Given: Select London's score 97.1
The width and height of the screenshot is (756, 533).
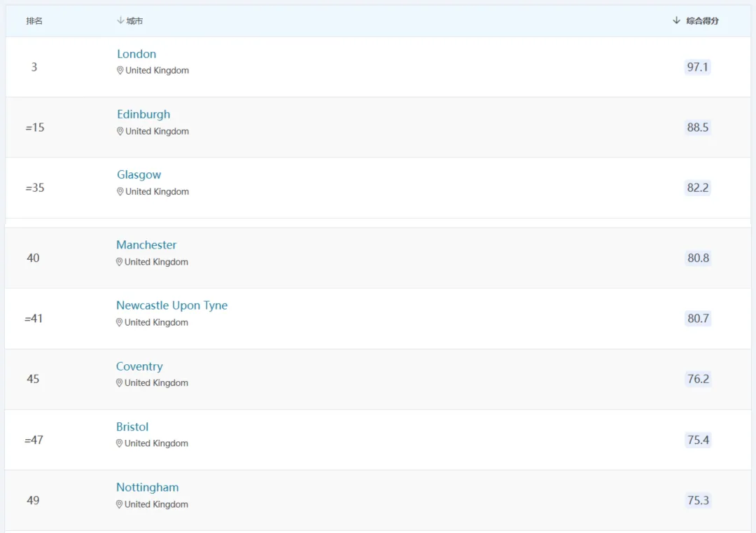Looking at the screenshot, I should 698,67.
